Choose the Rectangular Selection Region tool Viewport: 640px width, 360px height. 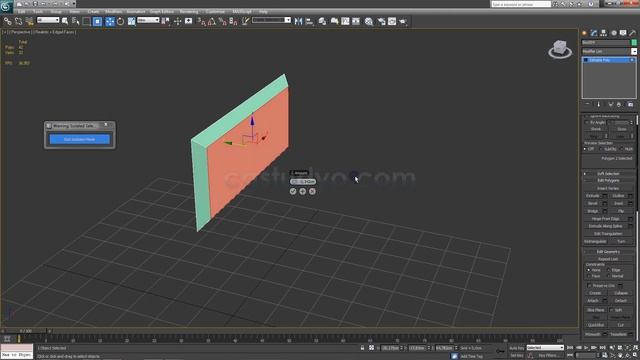[87, 21]
